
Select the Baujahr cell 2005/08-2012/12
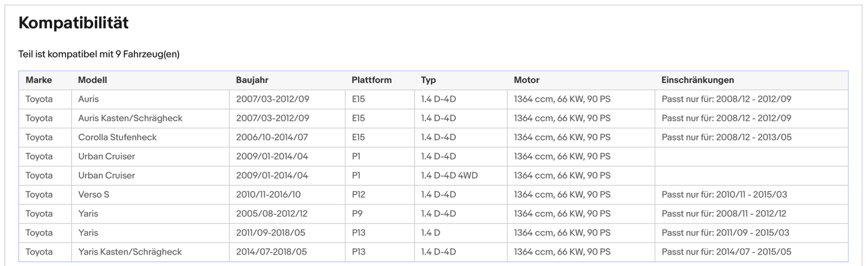click(x=272, y=214)
